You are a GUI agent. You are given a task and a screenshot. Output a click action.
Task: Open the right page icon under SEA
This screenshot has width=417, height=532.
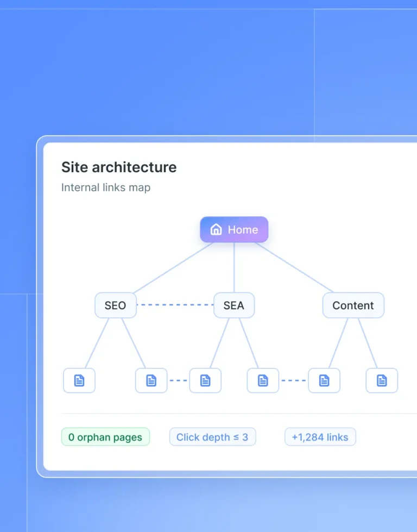click(x=263, y=381)
